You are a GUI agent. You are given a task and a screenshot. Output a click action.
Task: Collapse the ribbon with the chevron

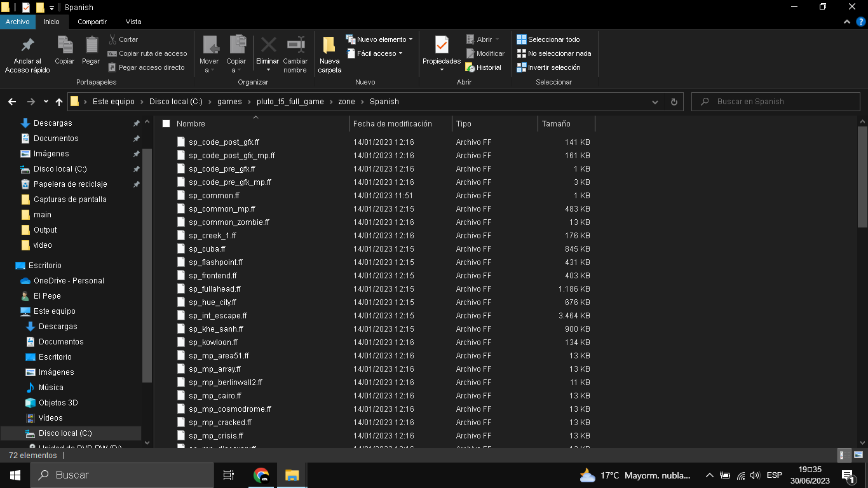[x=846, y=22]
